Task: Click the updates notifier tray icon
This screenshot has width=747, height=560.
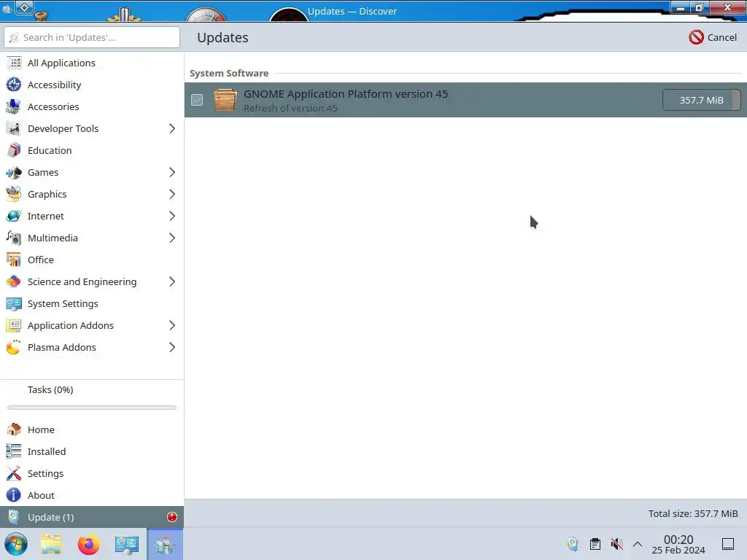Action: click(573, 544)
